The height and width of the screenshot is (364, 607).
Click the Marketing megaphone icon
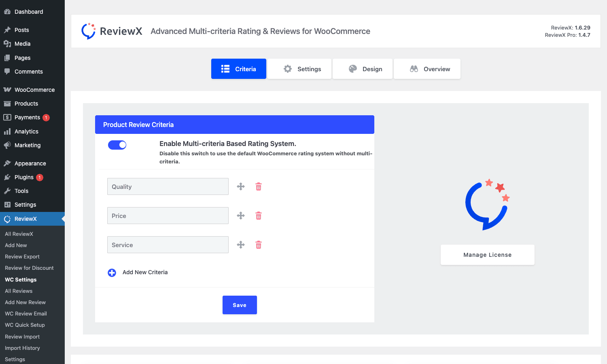coord(7,145)
